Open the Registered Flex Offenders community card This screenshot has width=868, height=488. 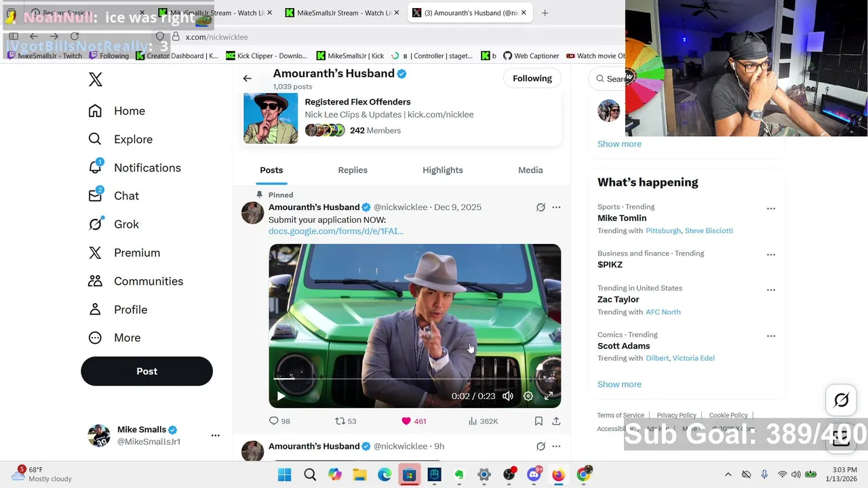tap(402, 119)
